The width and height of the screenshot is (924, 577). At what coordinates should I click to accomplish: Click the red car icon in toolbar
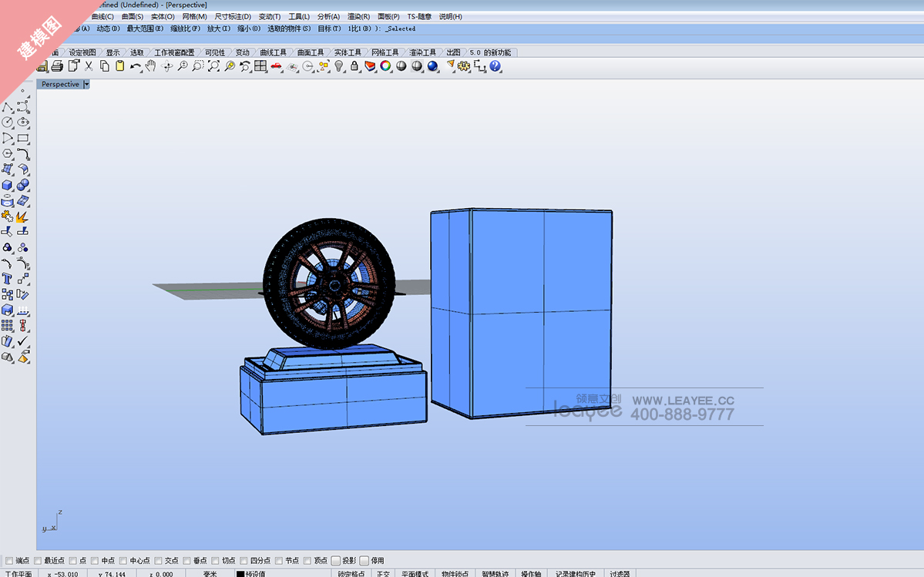[x=276, y=66]
